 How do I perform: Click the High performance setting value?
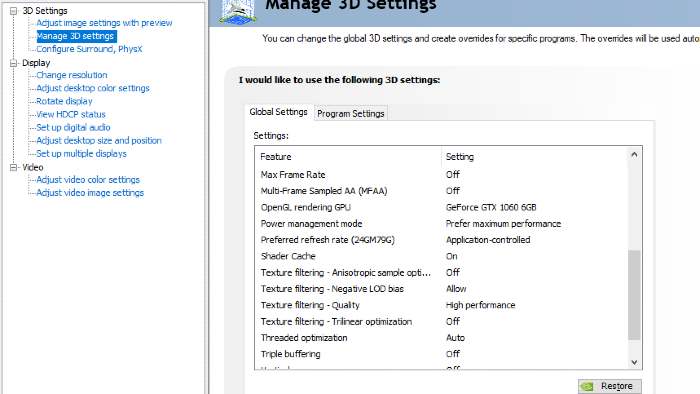click(x=480, y=305)
